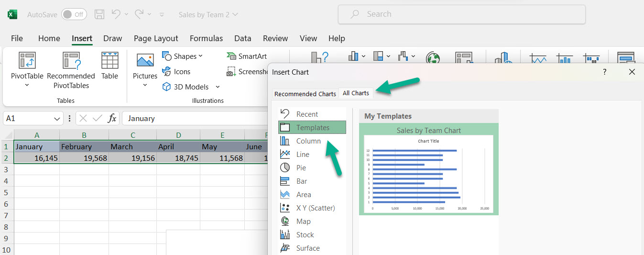The image size is (644, 255).
Task: Click the Undo arrow
Action: click(116, 14)
